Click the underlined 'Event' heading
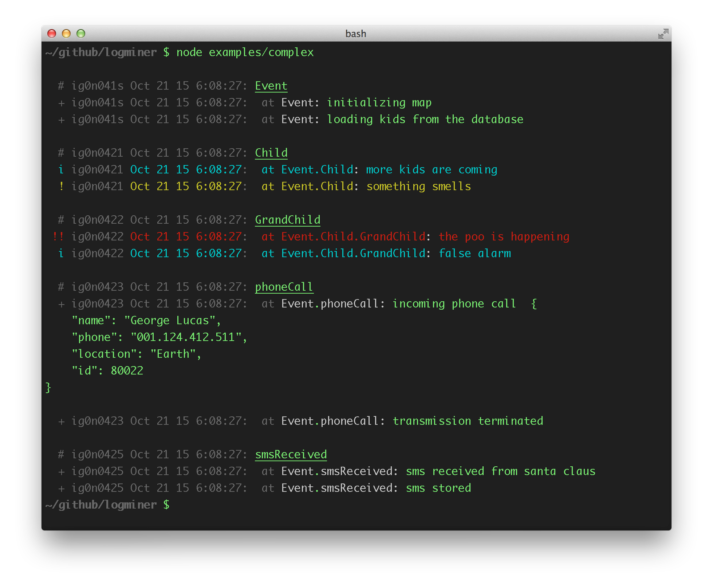The height and width of the screenshot is (588, 713). click(x=271, y=86)
